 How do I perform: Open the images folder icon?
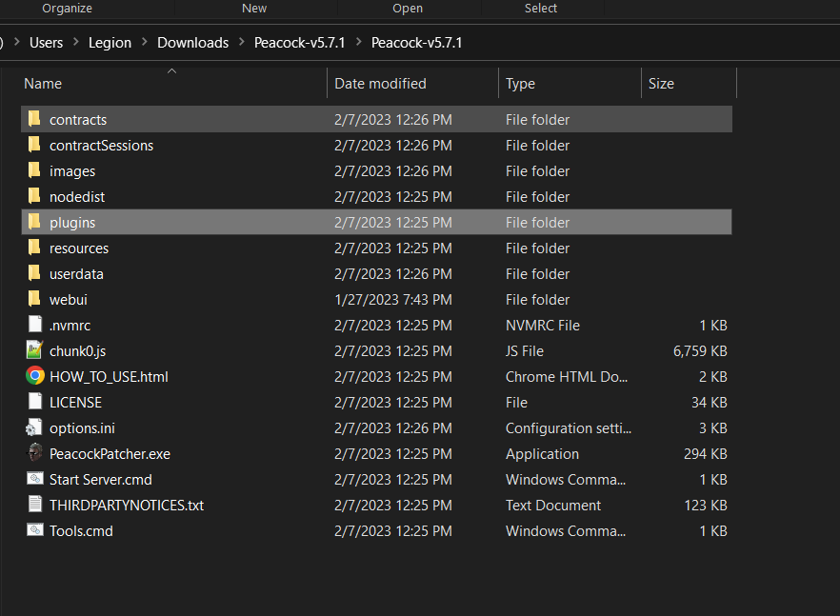(35, 170)
